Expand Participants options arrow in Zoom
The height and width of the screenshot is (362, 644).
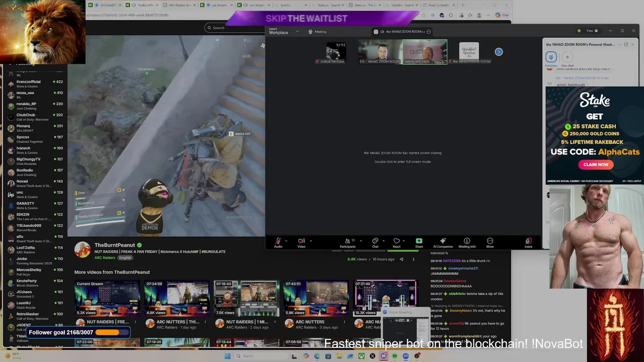[x=361, y=241]
